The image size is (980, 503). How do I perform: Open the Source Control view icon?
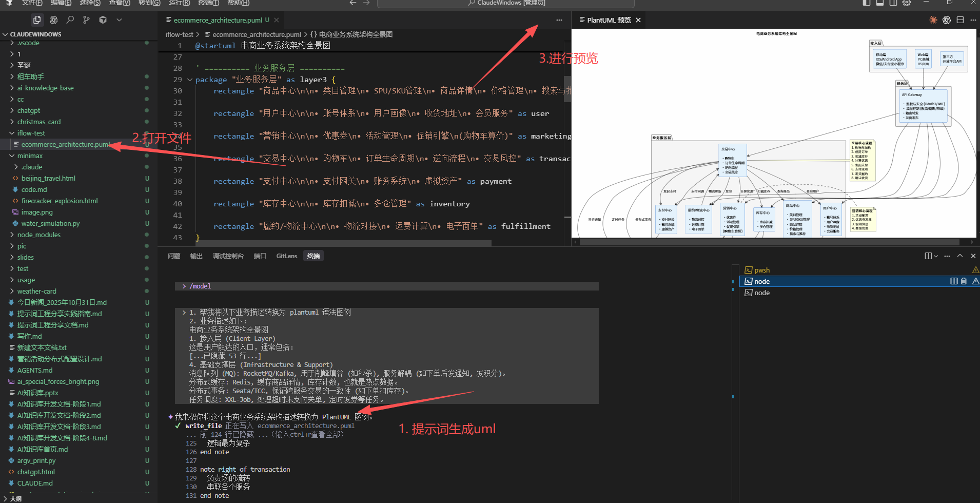click(86, 20)
